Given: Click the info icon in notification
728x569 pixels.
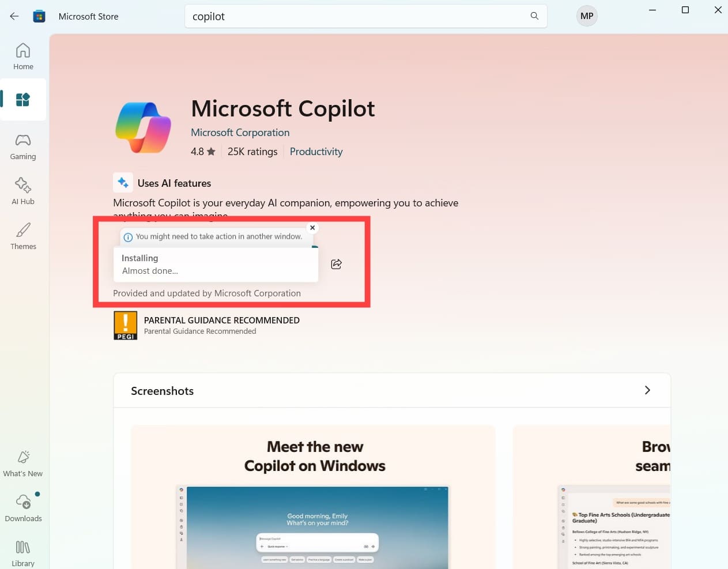Looking at the screenshot, I should (128, 237).
